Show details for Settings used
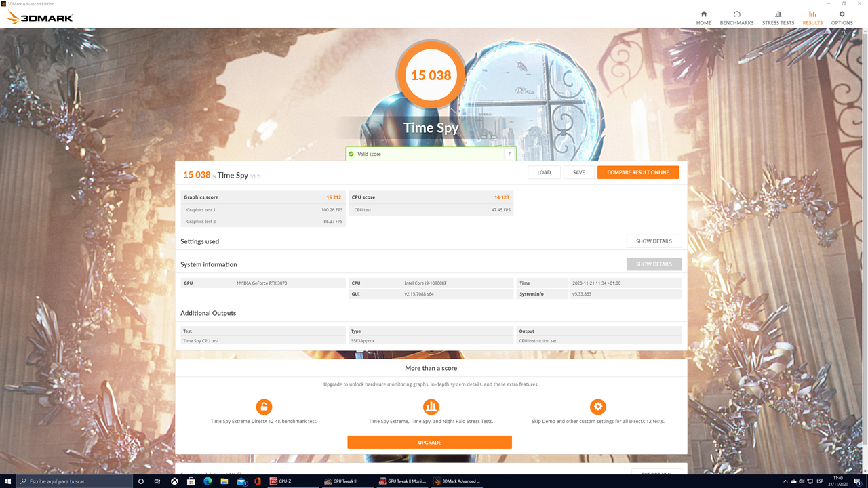The height and width of the screenshot is (488, 868). [654, 241]
